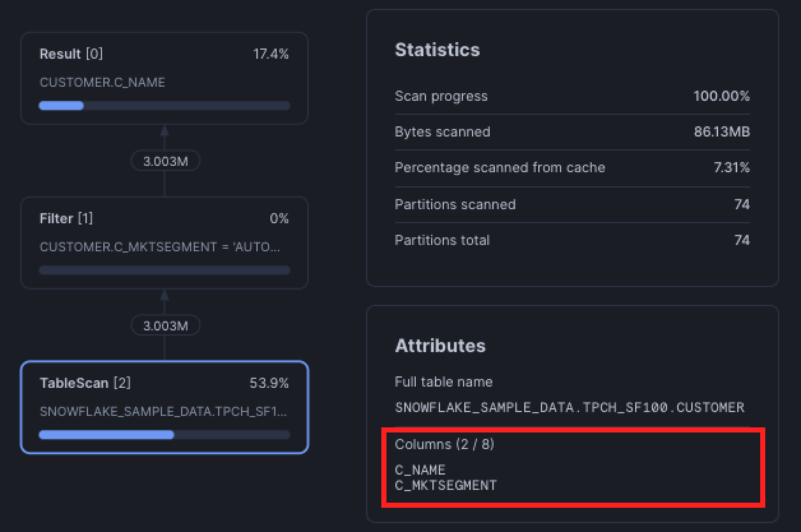Click the Filter node's 0% label

[x=279, y=218]
